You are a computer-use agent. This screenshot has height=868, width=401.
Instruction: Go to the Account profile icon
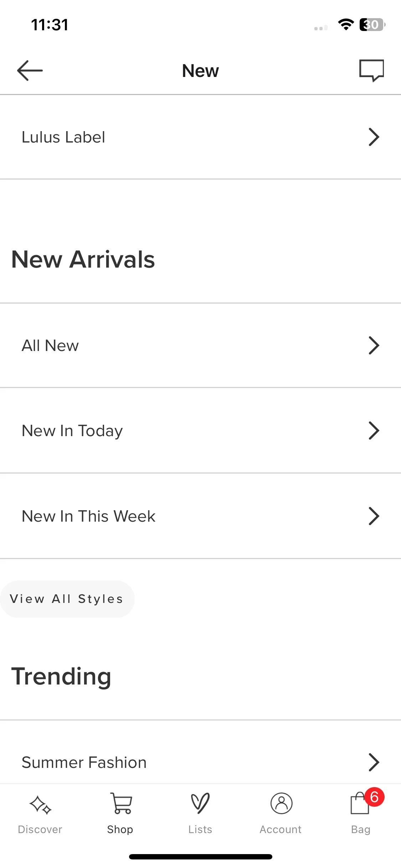[x=281, y=804]
